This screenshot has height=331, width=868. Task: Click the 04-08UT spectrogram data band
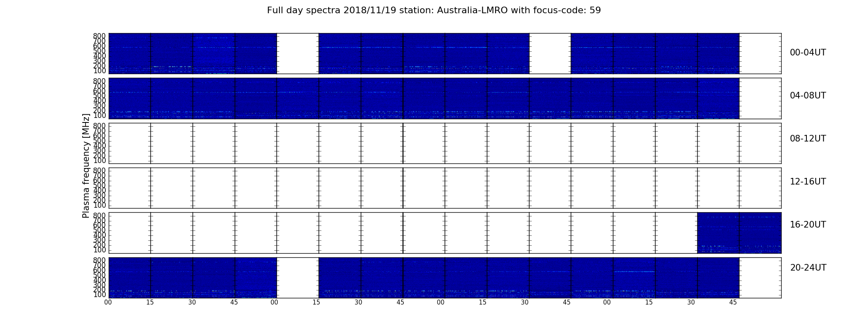[424, 98]
